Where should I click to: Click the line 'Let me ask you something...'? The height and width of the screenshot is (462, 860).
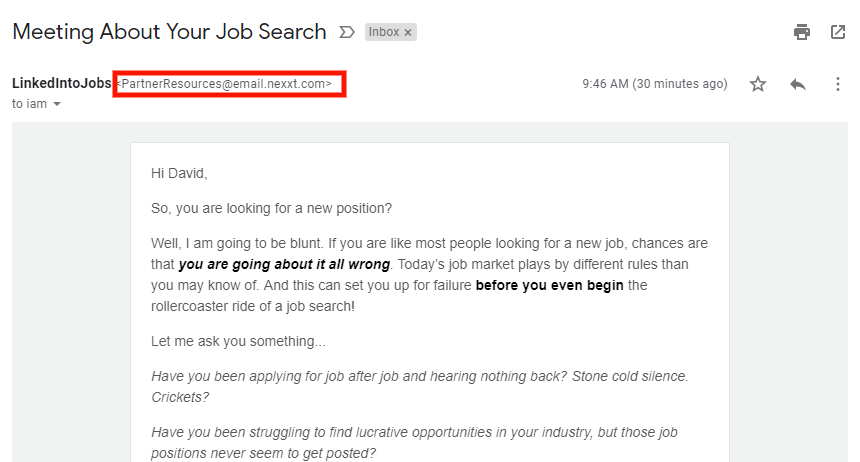tap(239, 341)
